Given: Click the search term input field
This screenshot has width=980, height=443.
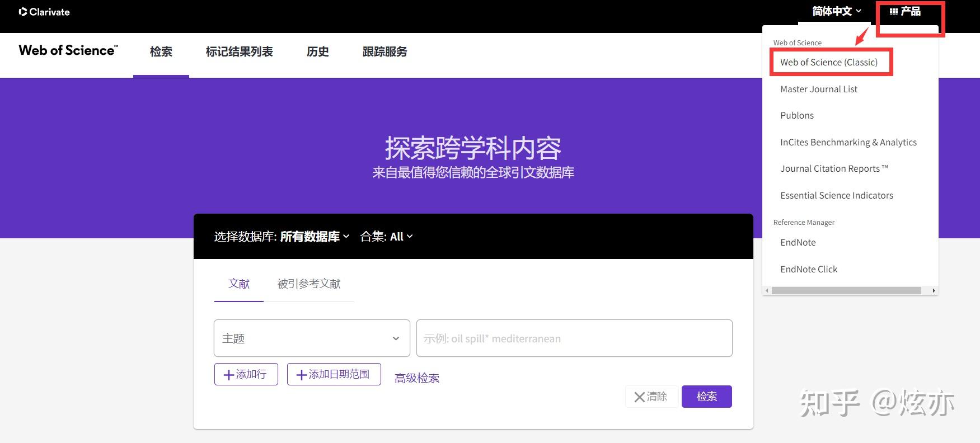Looking at the screenshot, I should 574,338.
